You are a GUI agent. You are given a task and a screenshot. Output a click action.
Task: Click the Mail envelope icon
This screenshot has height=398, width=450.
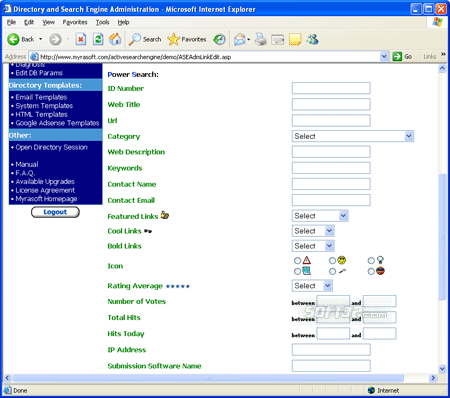240,39
